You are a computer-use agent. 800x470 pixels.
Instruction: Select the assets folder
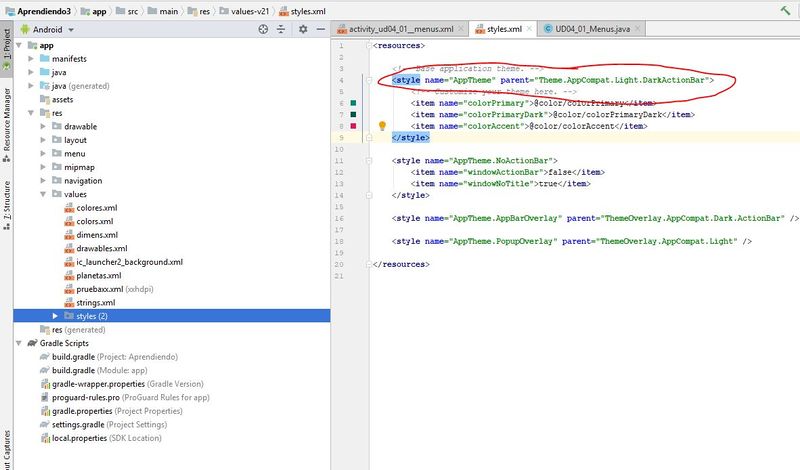[x=57, y=100]
